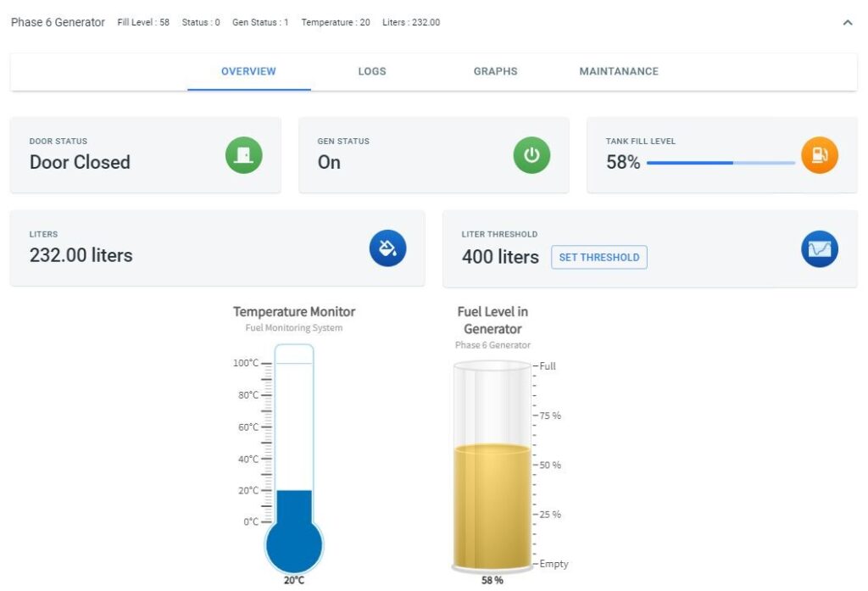Collapse the Phase 6 Generator panel

coord(848,22)
